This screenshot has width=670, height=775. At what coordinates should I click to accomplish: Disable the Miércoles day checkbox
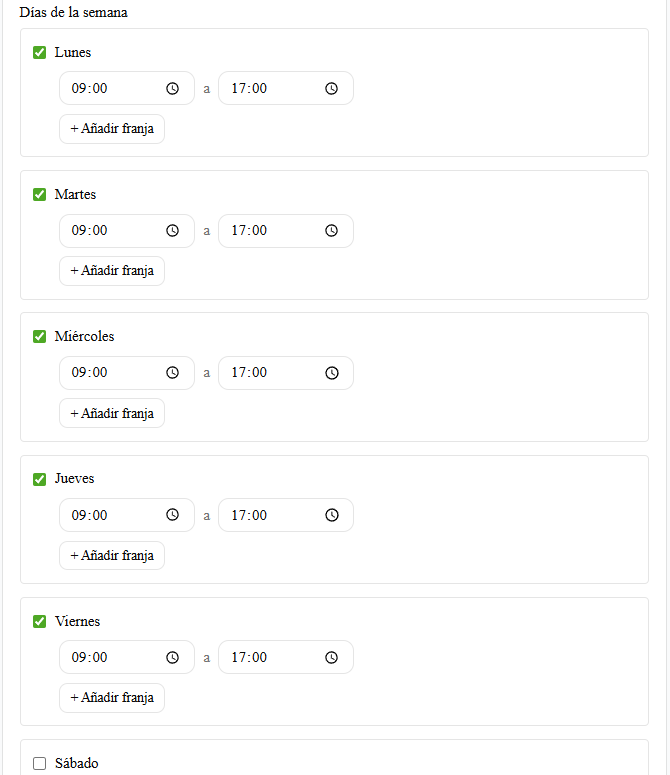coord(40,336)
